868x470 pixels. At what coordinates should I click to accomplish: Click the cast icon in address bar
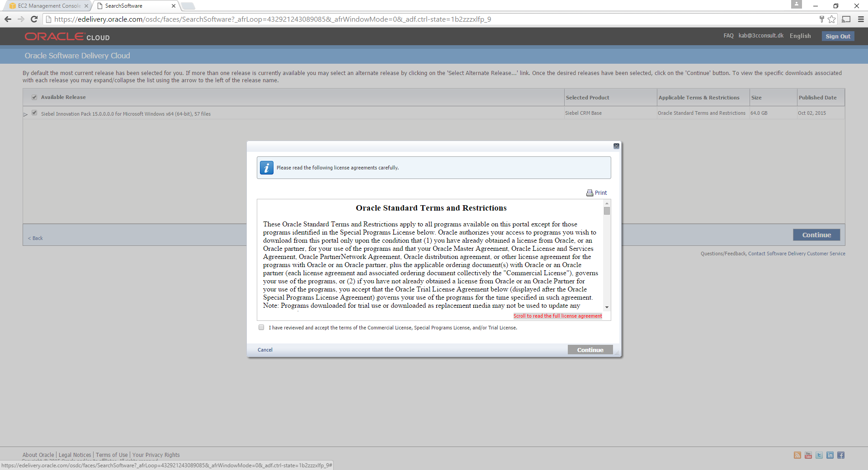tap(846, 19)
